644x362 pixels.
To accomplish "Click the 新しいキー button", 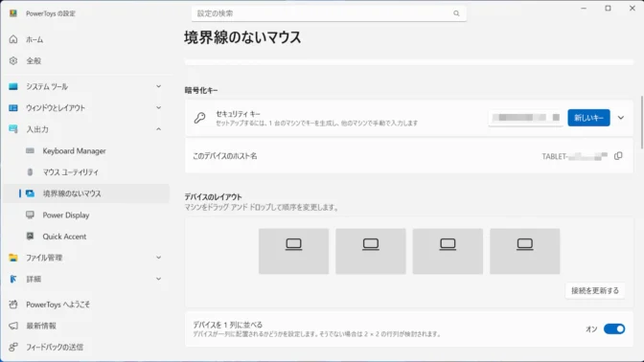I will (x=588, y=118).
